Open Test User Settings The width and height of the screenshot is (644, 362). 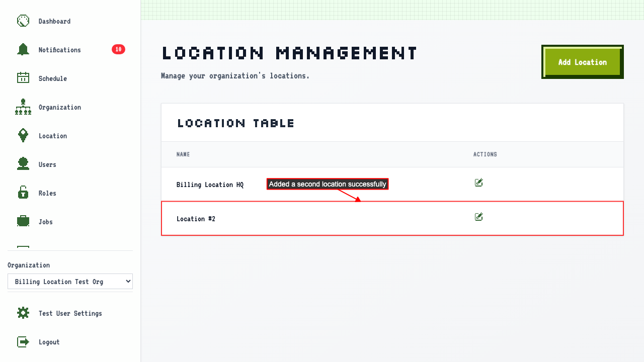(x=70, y=313)
